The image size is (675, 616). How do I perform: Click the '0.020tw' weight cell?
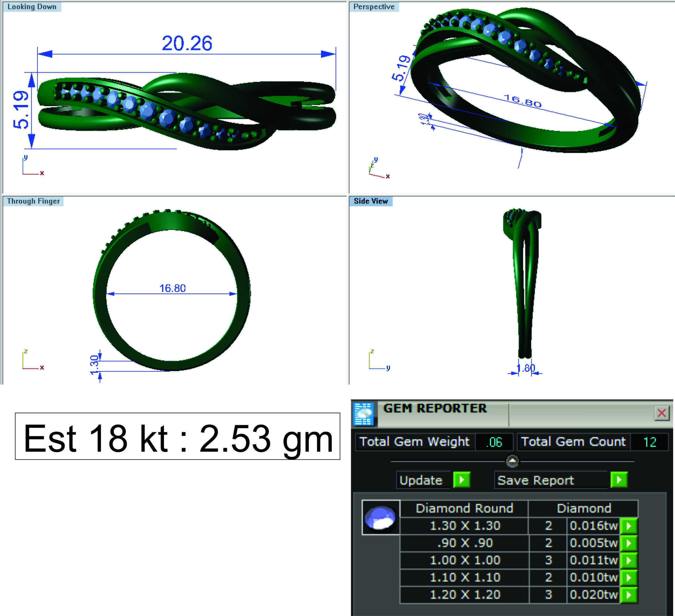pos(594,595)
